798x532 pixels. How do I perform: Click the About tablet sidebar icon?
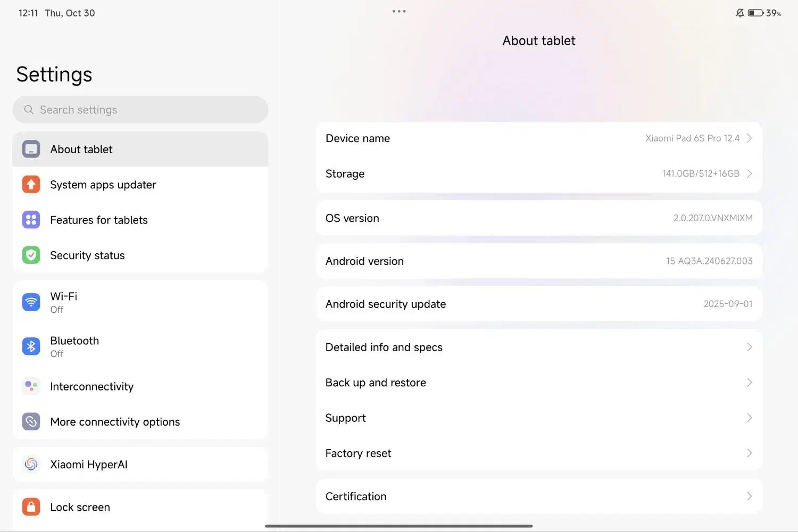point(31,149)
